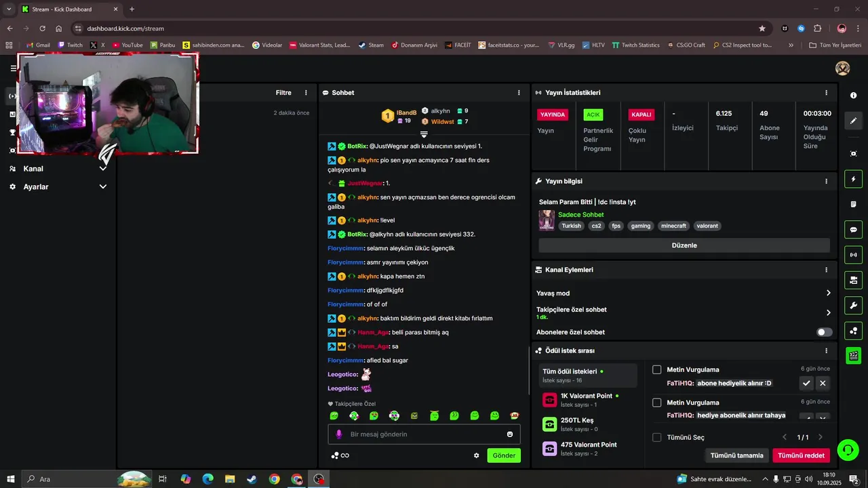Check the second Metin Vurgulama request checkbox

[656, 403]
